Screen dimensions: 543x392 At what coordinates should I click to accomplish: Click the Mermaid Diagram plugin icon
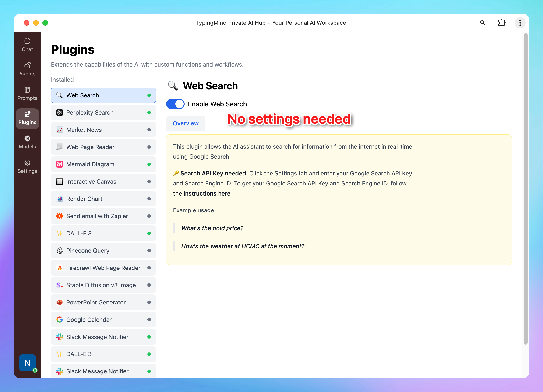pos(60,164)
